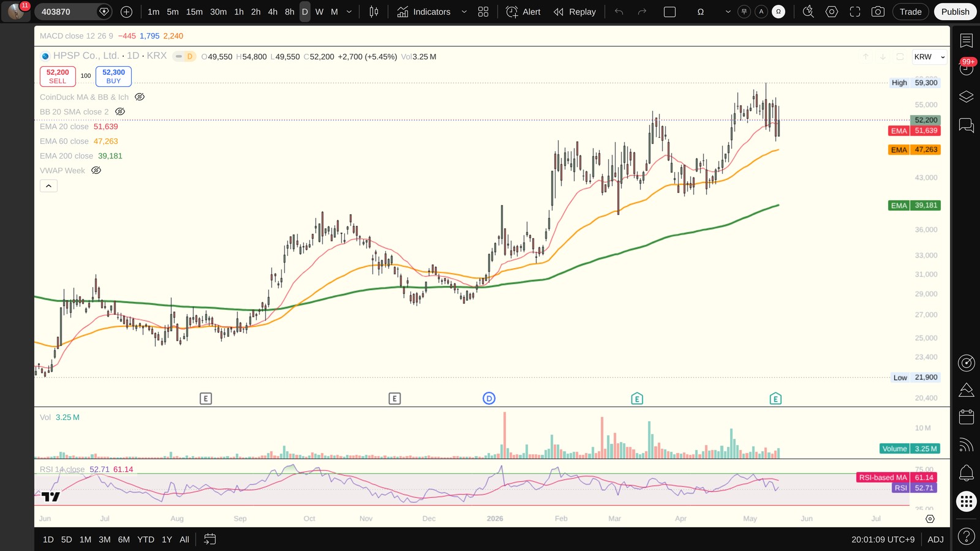Toggle ADJ adjusted data
Viewport: 980px width, 551px height.
coord(935,539)
